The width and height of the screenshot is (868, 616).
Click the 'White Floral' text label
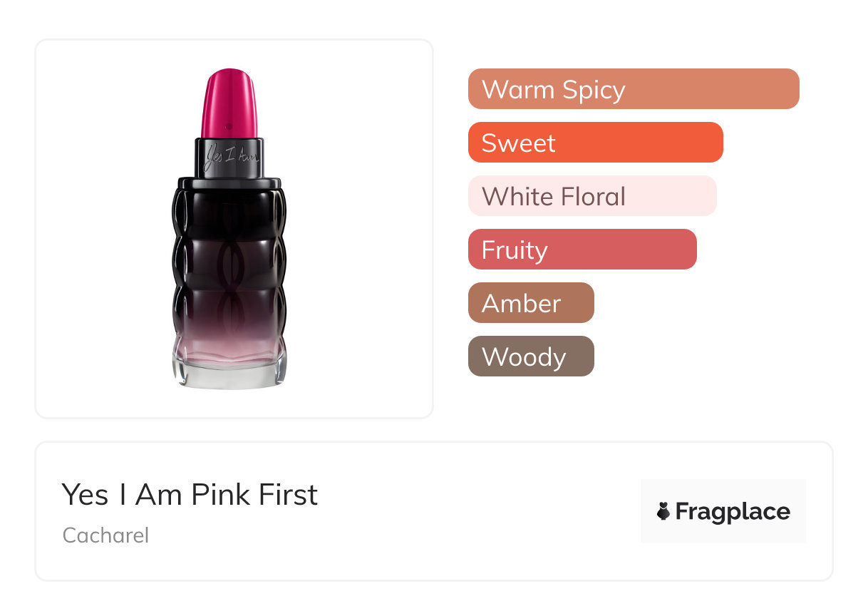(x=554, y=197)
